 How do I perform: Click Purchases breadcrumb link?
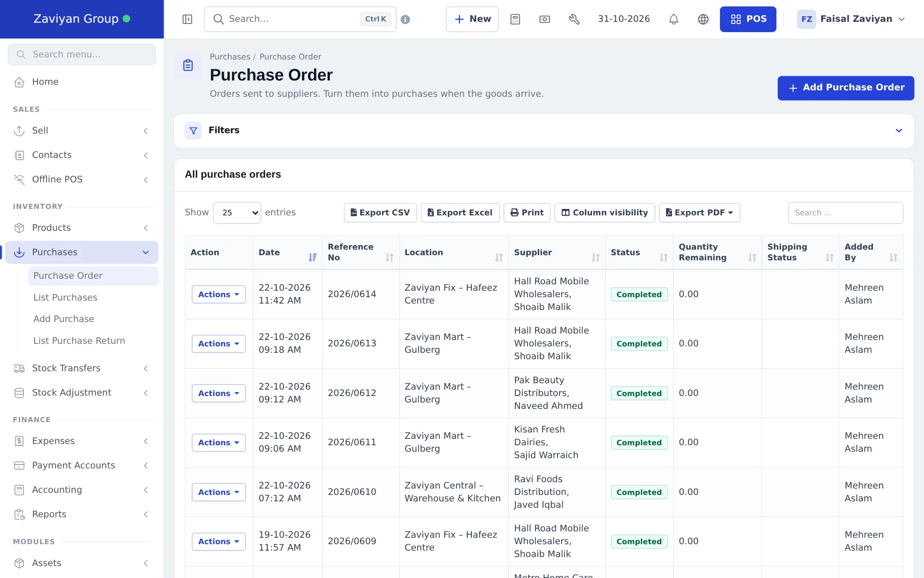pyautogui.click(x=230, y=57)
